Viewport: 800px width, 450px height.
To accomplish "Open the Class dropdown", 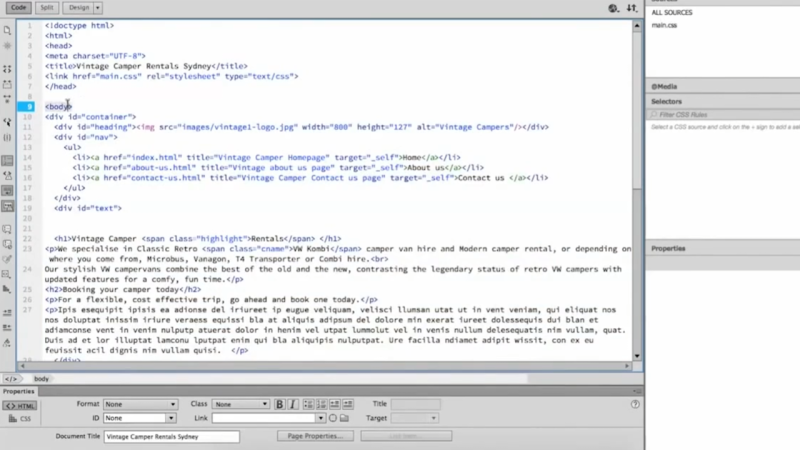I will pyautogui.click(x=240, y=404).
